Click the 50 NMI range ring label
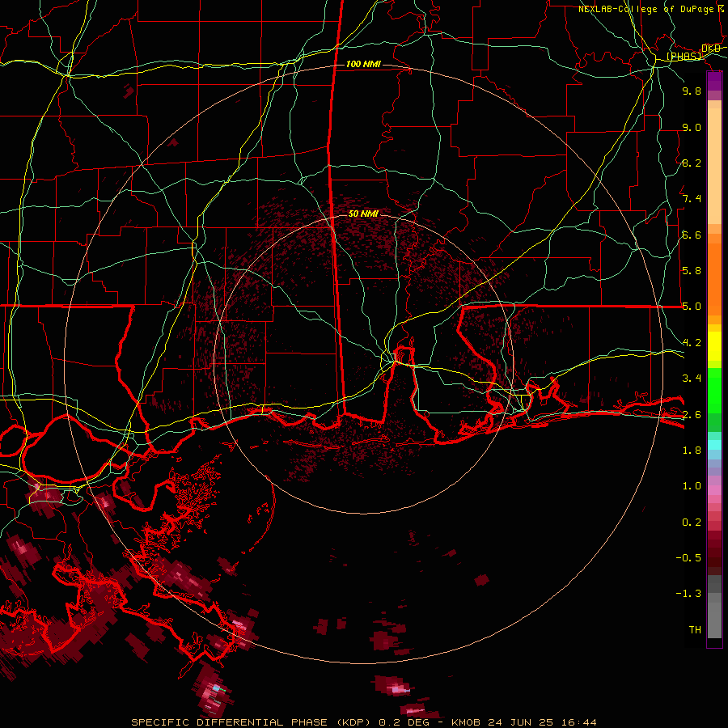 tap(363, 214)
